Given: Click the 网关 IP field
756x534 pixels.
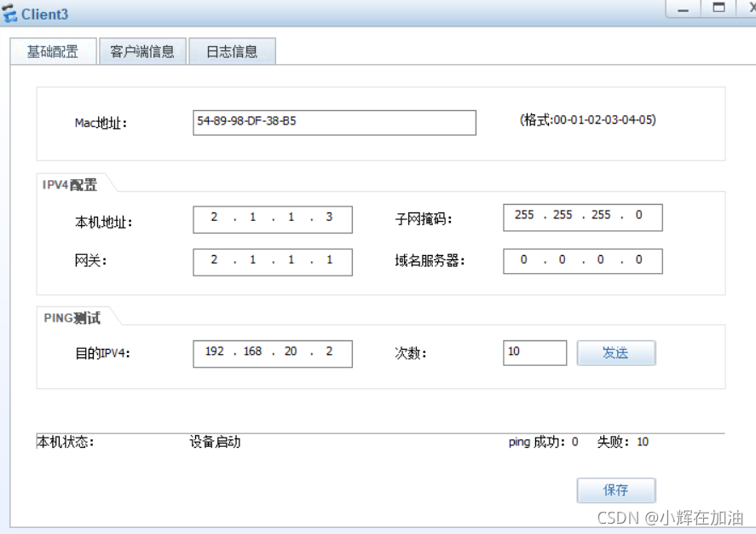Looking at the screenshot, I should (x=273, y=262).
